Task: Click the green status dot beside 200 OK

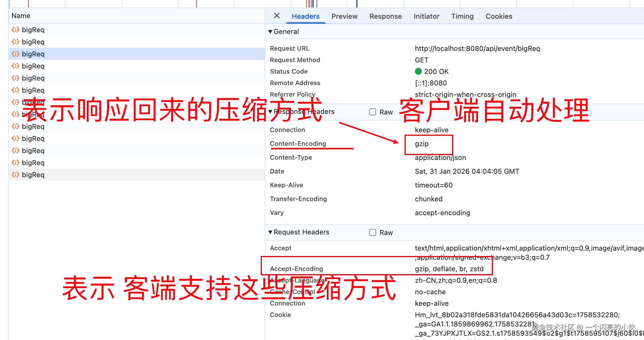Action: (418, 71)
